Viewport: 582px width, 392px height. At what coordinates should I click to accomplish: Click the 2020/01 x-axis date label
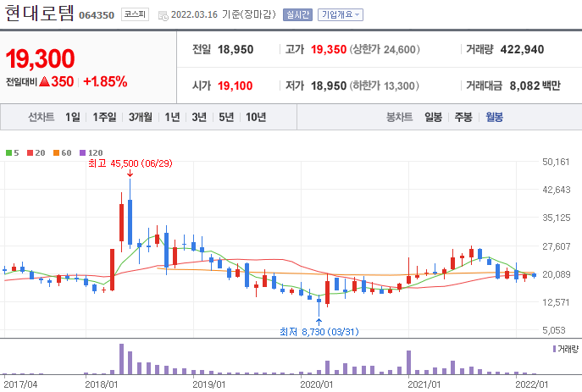317,384
